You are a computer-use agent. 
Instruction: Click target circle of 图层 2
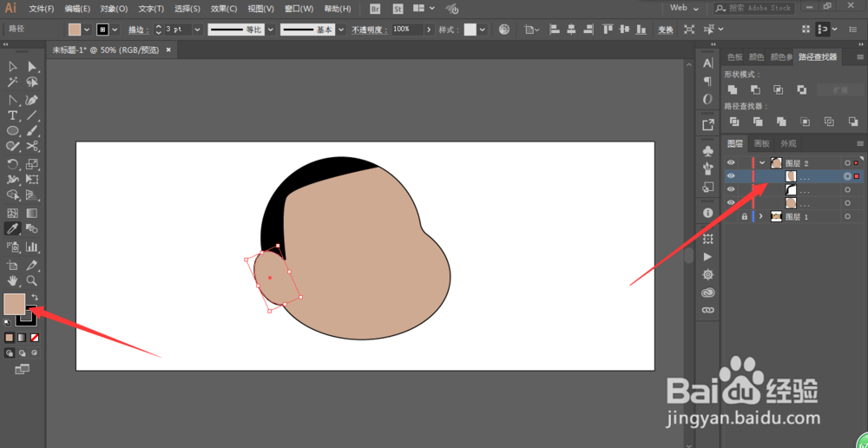pos(847,163)
